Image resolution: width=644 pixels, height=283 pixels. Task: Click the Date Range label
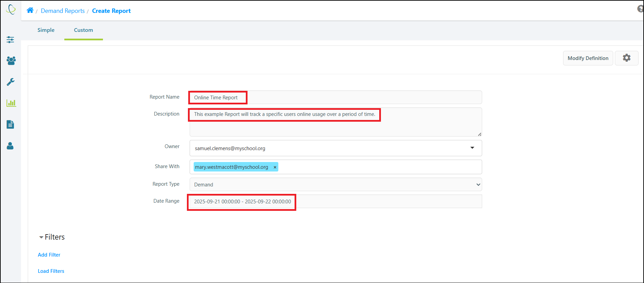click(x=166, y=201)
